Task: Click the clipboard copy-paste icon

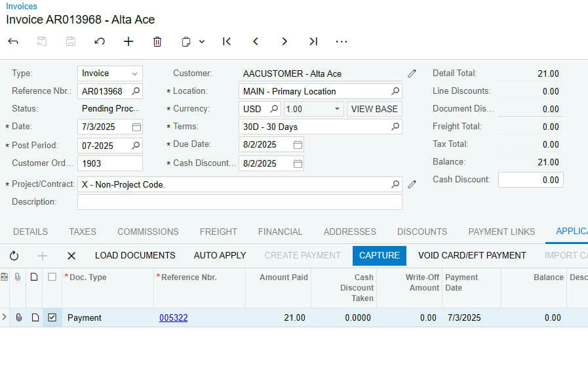Action: tap(186, 41)
